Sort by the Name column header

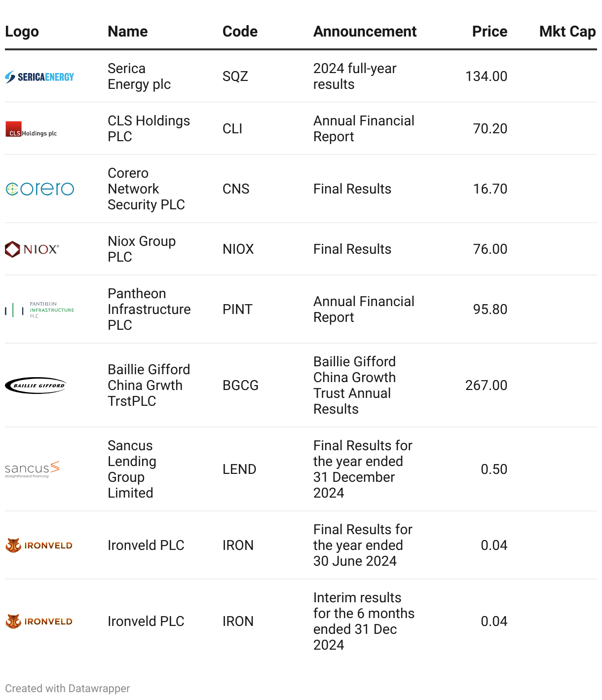(x=128, y=32)
